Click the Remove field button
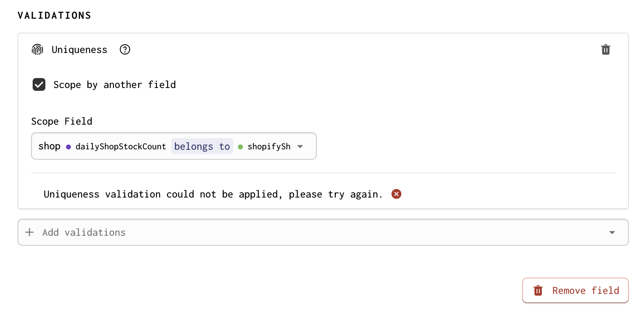This screenshot has width=644, height=317. (575, 290)
